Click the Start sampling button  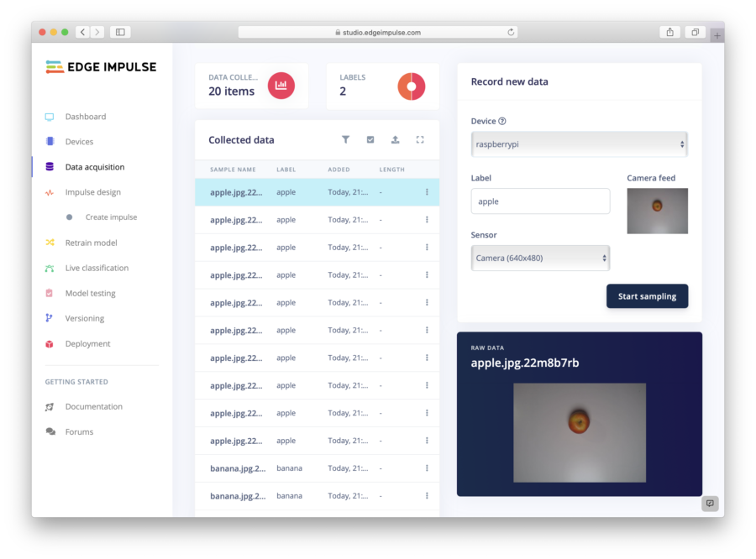click(x=647, y=296)
